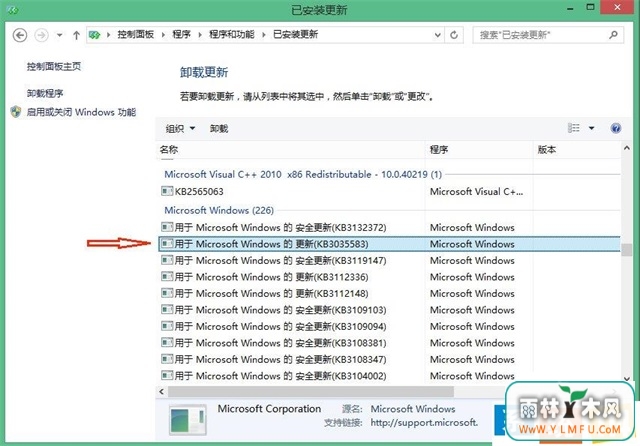The width and height of the screenshot is (640, 446).
Task: Select the update KB3112148 row
Action: [x=389, y=293]
